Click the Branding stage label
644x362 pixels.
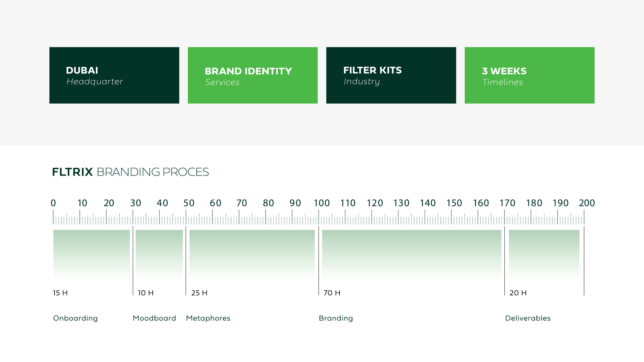click(x=336, y=318)
